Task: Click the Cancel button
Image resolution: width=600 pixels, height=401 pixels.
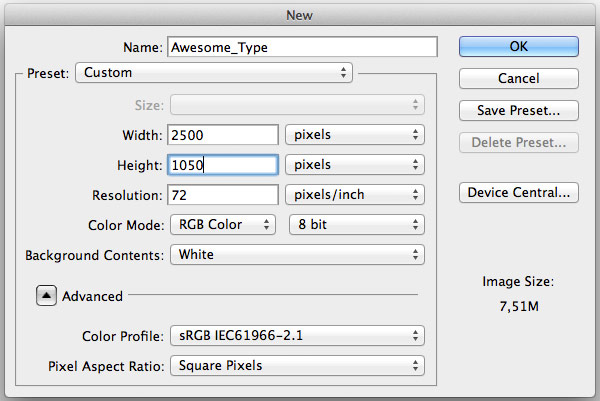Action: (x=519, y=78)
